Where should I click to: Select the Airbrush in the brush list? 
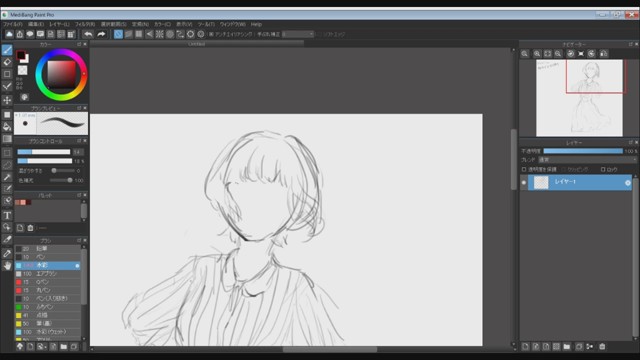click(x=48, y=274)
